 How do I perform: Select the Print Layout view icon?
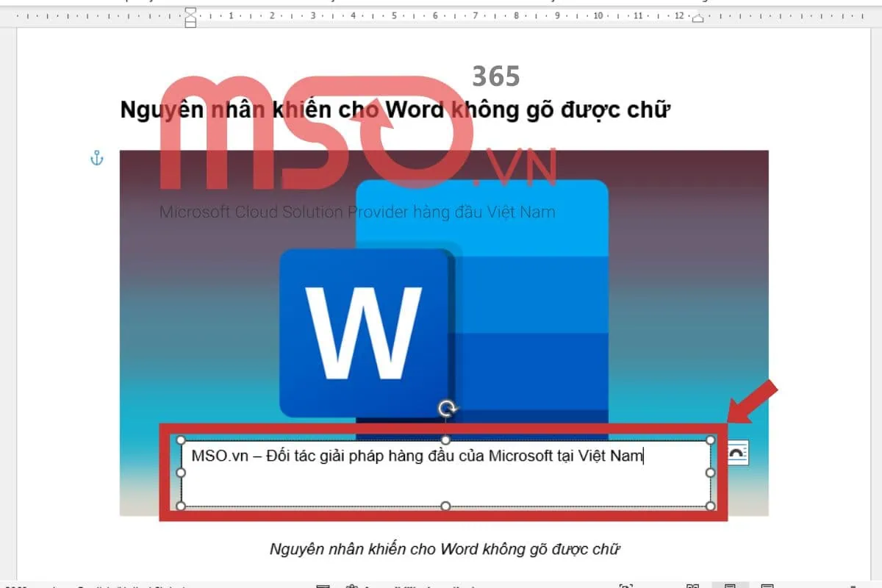730,586
